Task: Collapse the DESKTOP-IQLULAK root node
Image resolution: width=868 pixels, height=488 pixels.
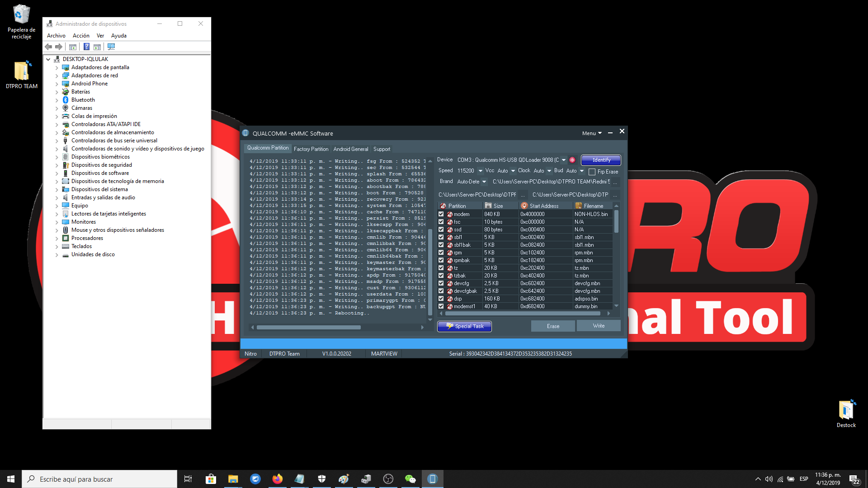Action: (48, 59)
